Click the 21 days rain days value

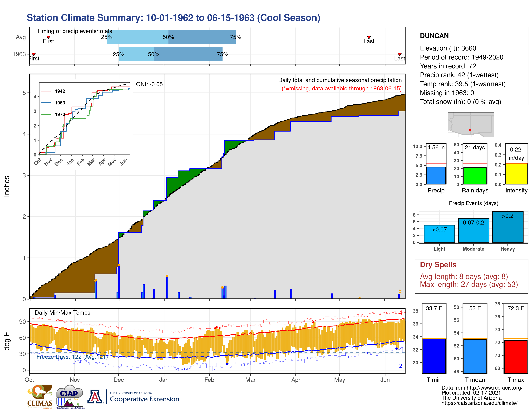coord(475,147)
